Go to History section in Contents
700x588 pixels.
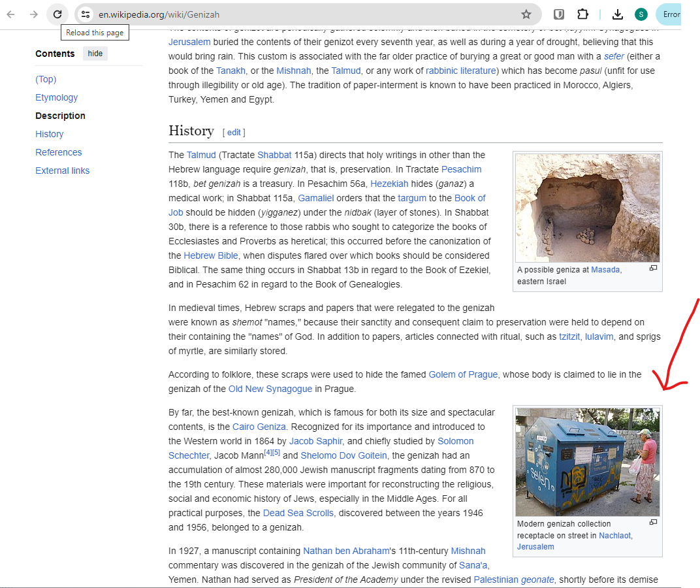(x=50, y=134)
